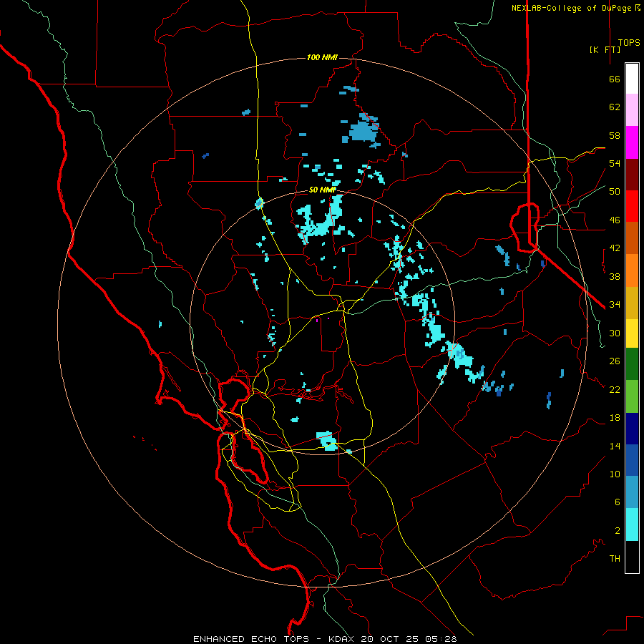This screenshot has width=644, height=644.
Task: Click the 34 legend value
Action: click(615, 305)
